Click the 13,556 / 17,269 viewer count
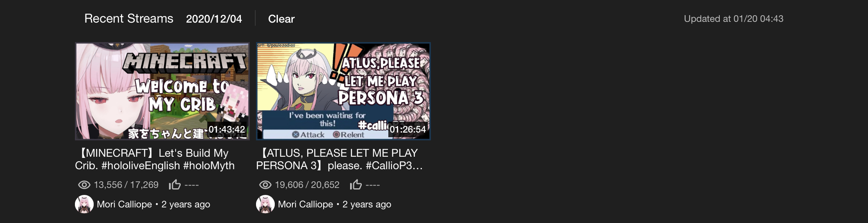Image resolution: width=868 pixels, height=223 pixels. 126,185
